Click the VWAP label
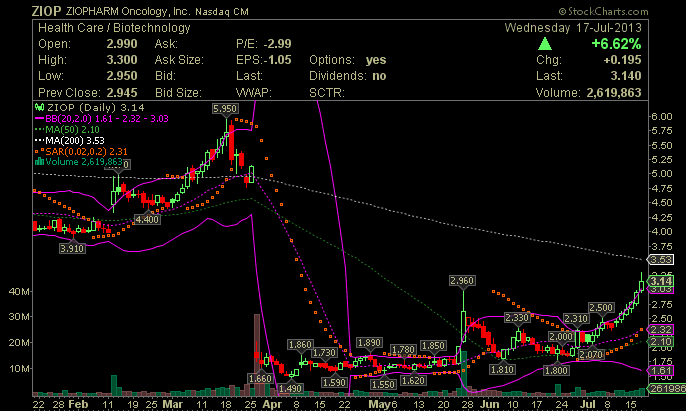 pos(254,93)
